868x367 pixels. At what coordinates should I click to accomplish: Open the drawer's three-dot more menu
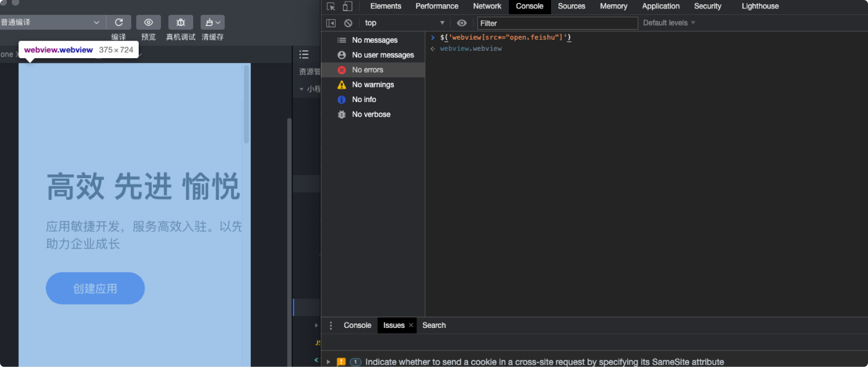[331, 326]
